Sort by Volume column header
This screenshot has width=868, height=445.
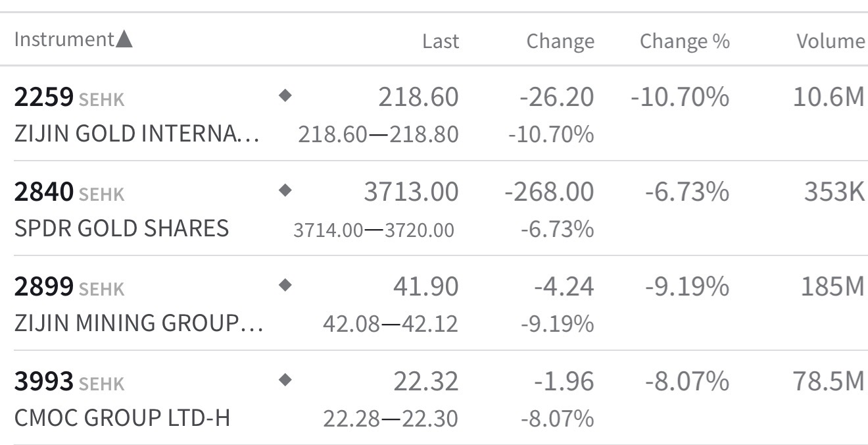pyautogui.click(x=830, y=41)
